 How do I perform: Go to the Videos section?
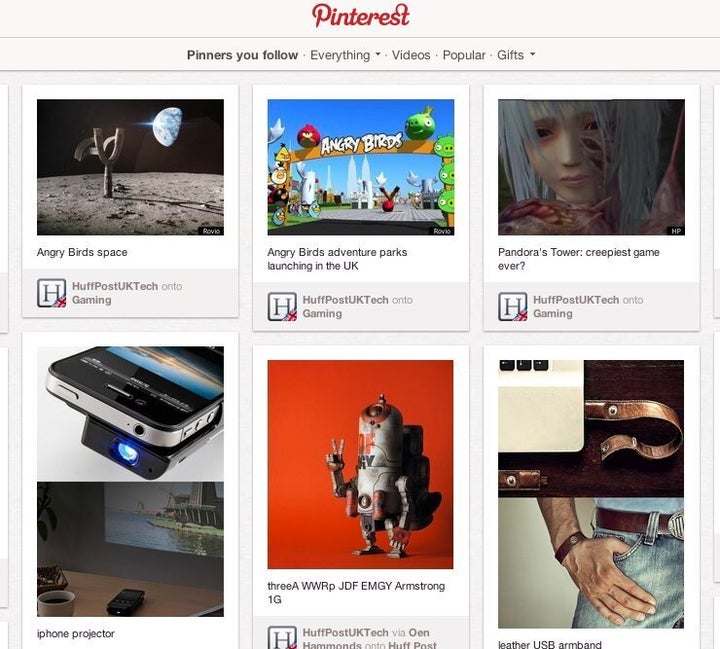[411, 55]
